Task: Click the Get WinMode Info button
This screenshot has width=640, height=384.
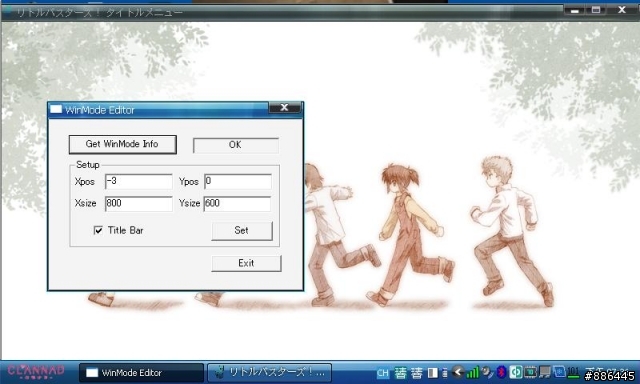Action: [122, 144]
